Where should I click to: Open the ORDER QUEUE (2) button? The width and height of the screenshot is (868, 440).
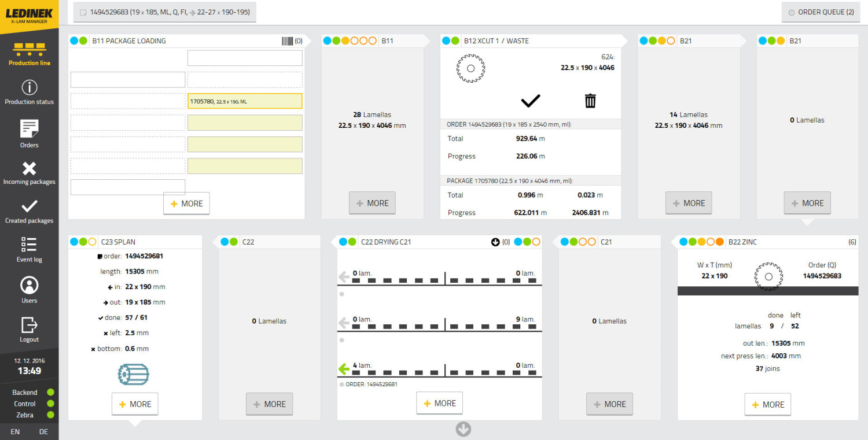[821, 12]
